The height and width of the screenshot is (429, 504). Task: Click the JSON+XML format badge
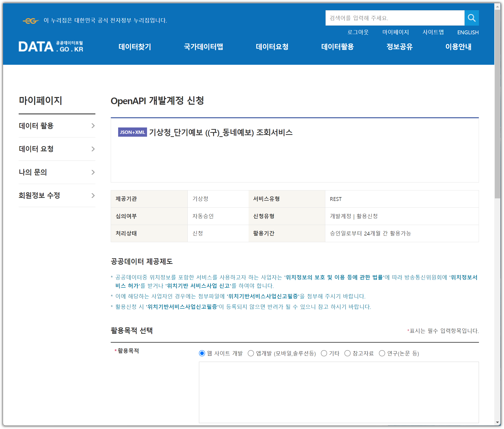pos(132,132)
